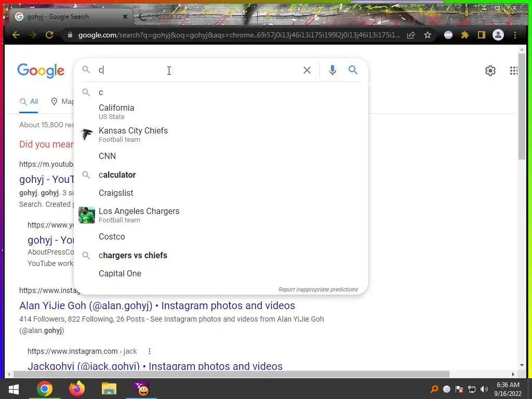Clear the search box with the X icon
Screen dimensions: 532x399
click(307, 70)
